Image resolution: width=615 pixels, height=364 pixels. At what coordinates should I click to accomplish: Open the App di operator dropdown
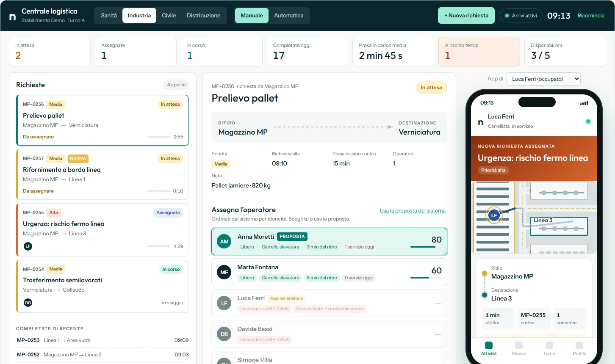coord(543,79)
